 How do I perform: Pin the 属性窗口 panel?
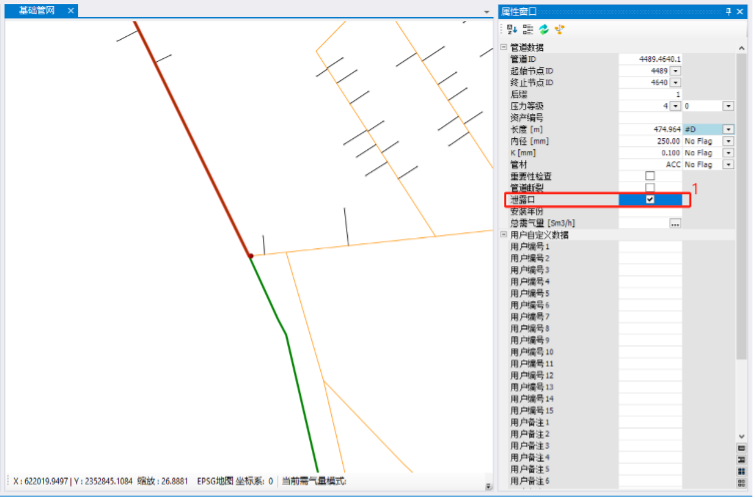click(729, 11)
